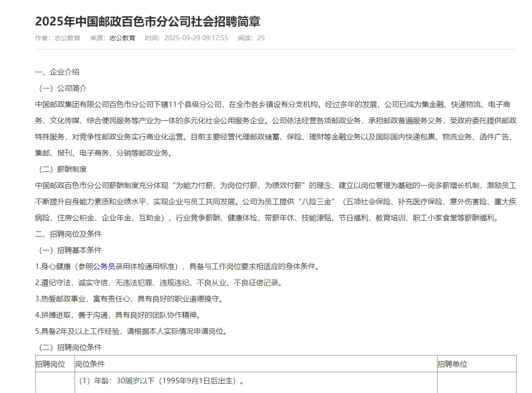
Task: Click the timestamp 2025-09-29 09:17:55
Action: tap(196, 38)
